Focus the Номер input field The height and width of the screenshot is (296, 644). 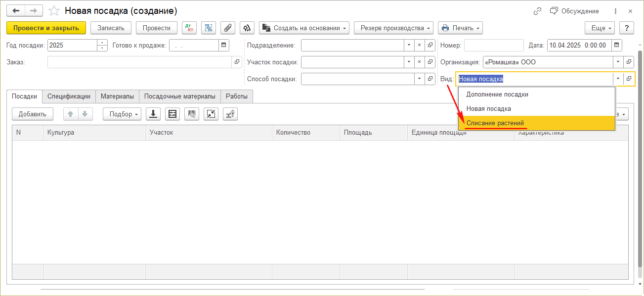tap(494, 45)
